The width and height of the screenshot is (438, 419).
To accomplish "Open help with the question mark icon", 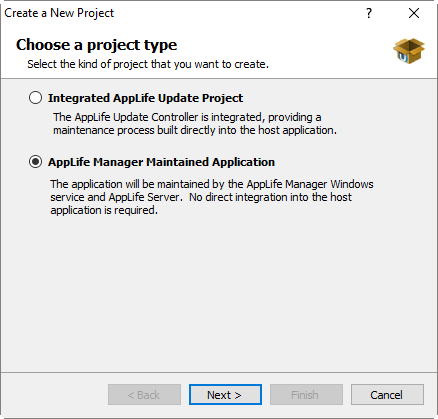I will click(369, 13).
